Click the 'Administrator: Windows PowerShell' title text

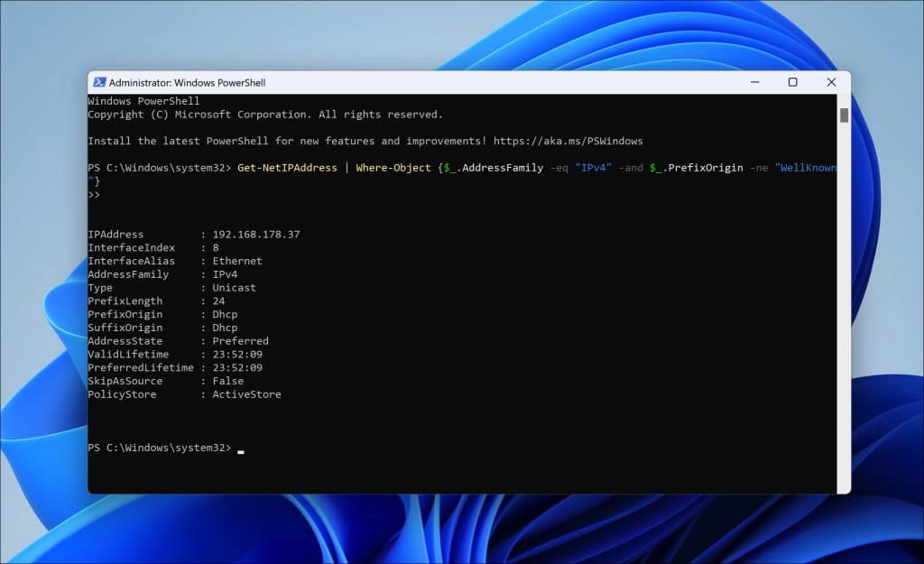[187, 83]
